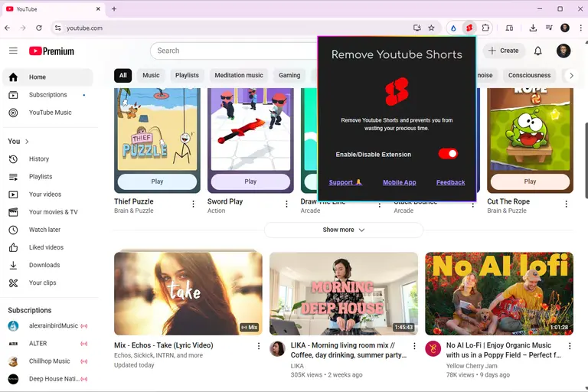This screenshot has width=588, height=392.
Task: Expand the You section chevron
Action: point(27,142)
